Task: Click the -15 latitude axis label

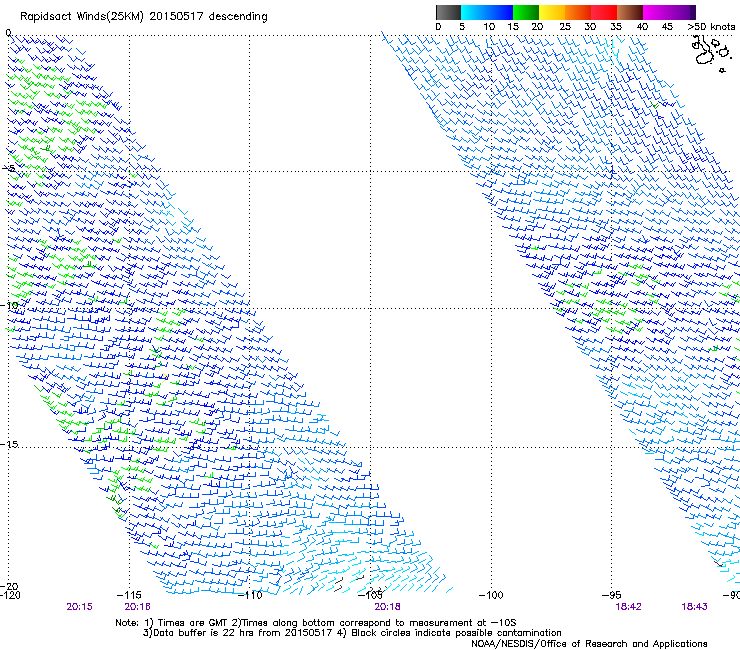Action: point(9,444)
